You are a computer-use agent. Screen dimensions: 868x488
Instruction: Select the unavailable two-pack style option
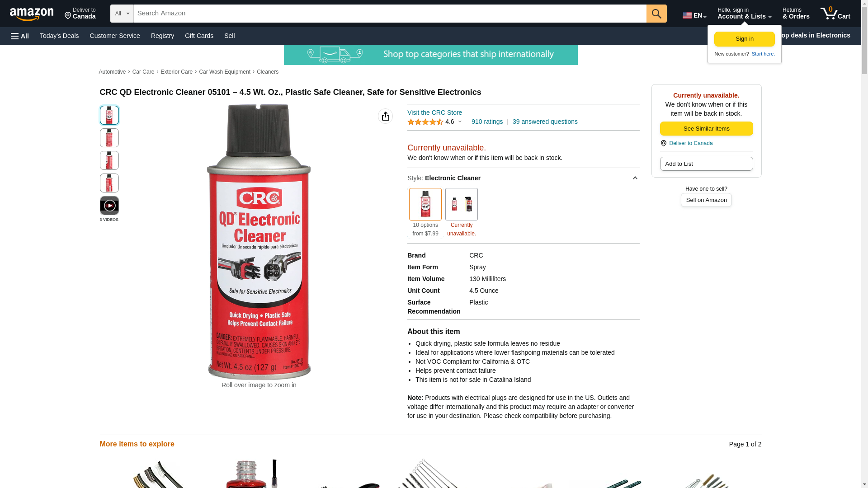pos(462,204)
